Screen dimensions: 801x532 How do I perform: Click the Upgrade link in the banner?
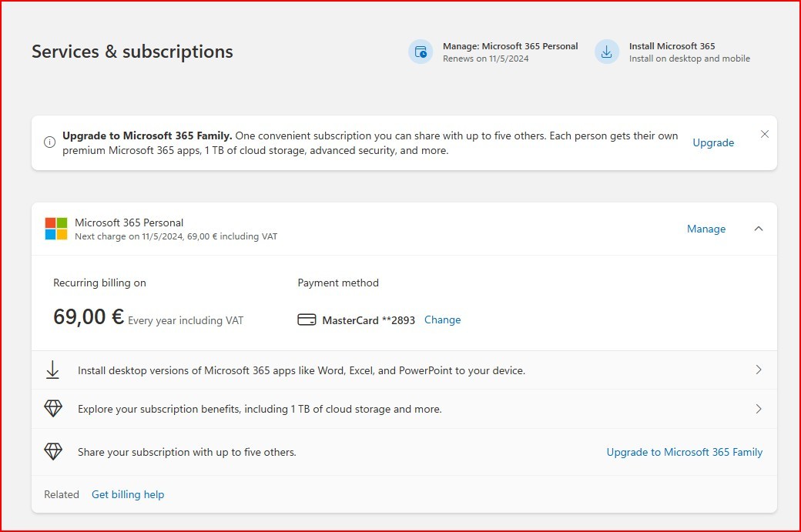(712, 142)
